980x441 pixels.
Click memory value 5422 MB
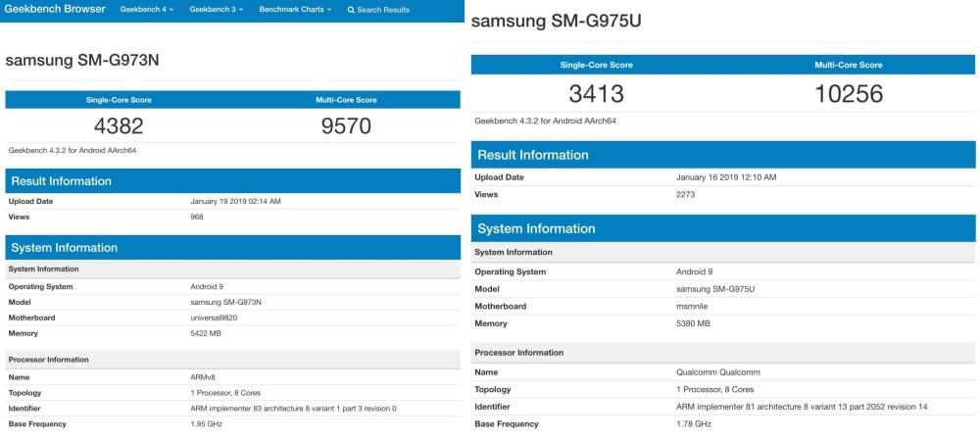pos(206,333)
